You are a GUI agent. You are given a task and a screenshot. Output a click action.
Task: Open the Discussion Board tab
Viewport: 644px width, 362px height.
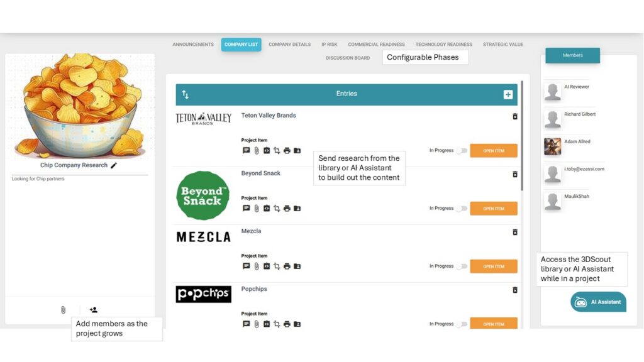pyautogui.click(x=348, y=58)
